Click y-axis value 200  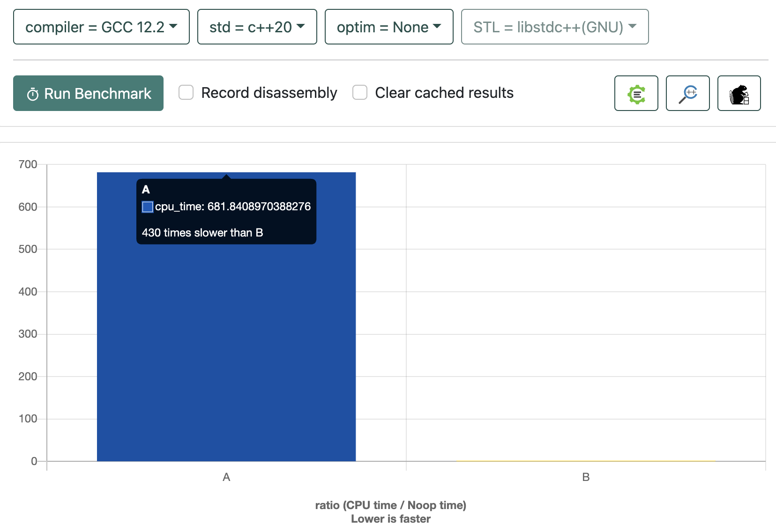pos(28,377)
